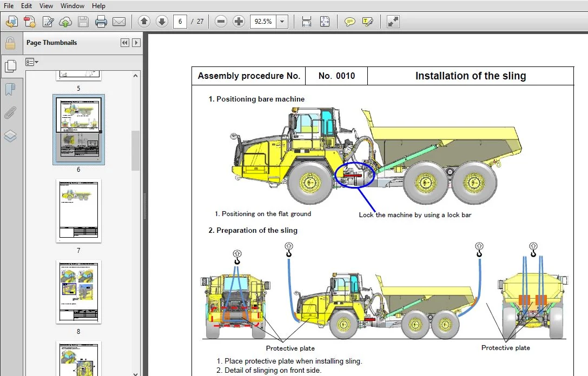Click the thumbnail panel scrollbar thumb

tap(135, 151)
